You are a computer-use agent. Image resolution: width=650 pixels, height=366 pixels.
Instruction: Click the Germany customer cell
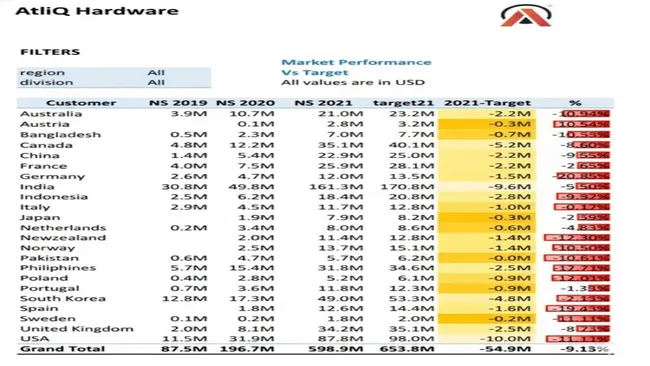(x=53, y=176)
